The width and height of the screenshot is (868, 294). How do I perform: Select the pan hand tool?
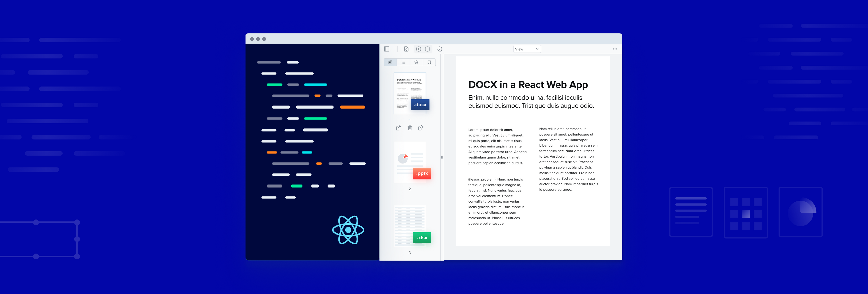coord(440,49)
